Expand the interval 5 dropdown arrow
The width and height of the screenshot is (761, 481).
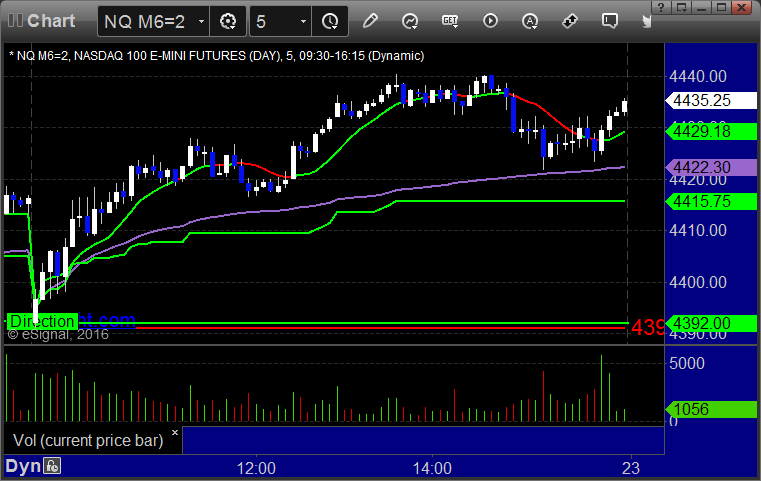[x=303, y=21]
